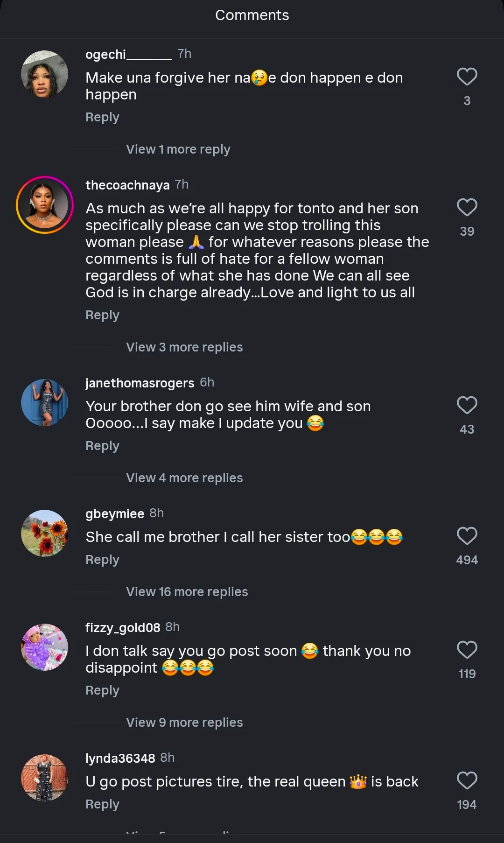The width and height of the screenshot is (504, 843).
Task: Reply to thecoachnaya's comment
Action: (x=102, y=315)
